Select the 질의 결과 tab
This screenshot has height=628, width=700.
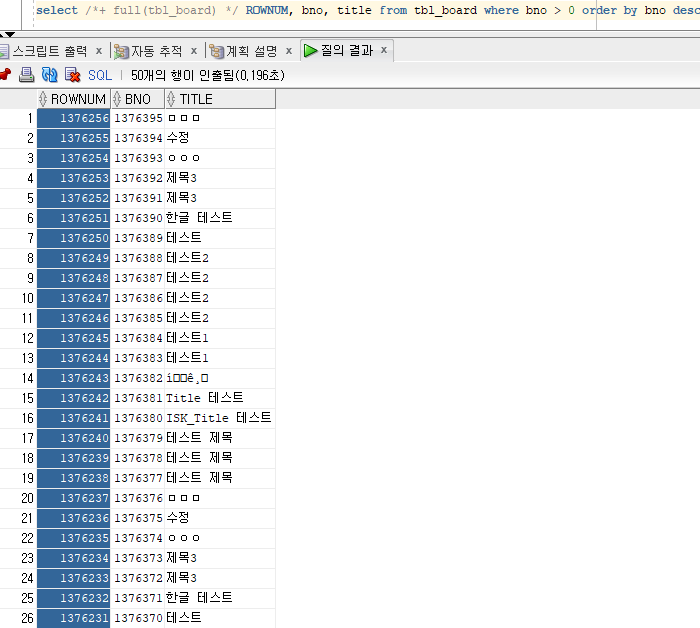click(x=347, y=50)
